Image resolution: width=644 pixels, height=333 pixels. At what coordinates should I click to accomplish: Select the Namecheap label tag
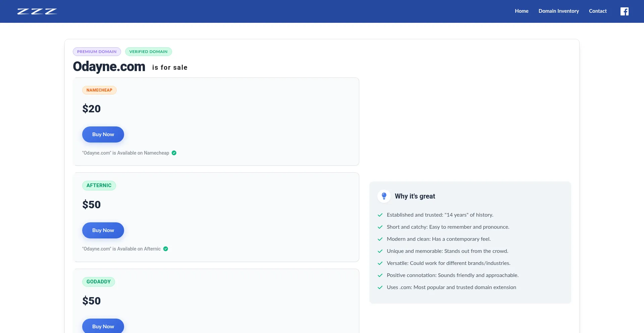pos(99,90)
